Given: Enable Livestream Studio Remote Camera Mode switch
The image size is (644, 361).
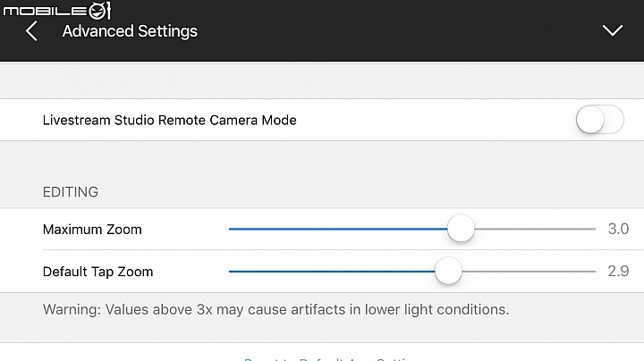Looking at the screenshot, I should [x=599, y=120].
